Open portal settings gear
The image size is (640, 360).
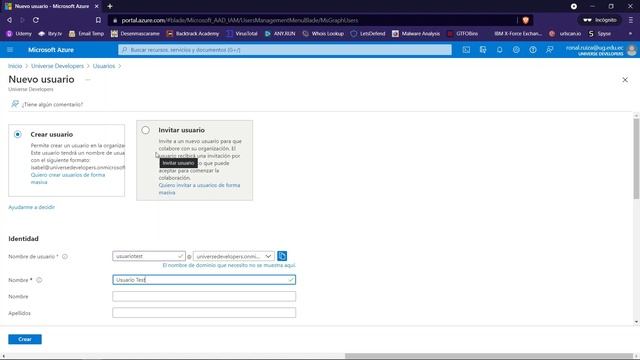516,50
